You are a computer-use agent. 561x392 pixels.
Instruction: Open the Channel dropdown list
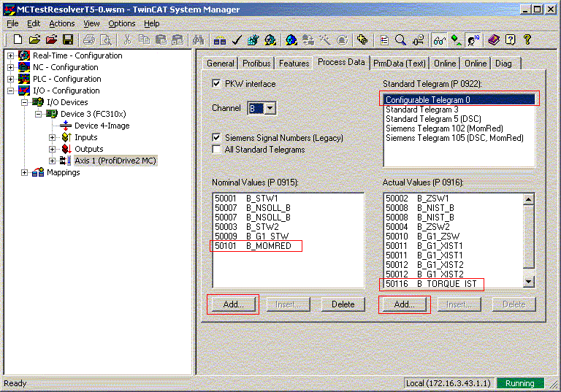(x=270, y=108)
